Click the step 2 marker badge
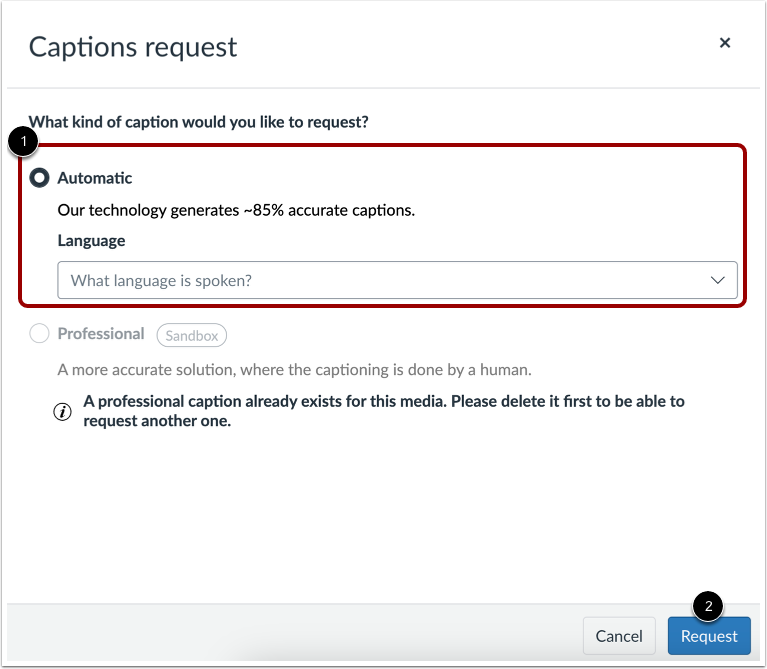Screen dimensions: 767x669 pos(708,605)
